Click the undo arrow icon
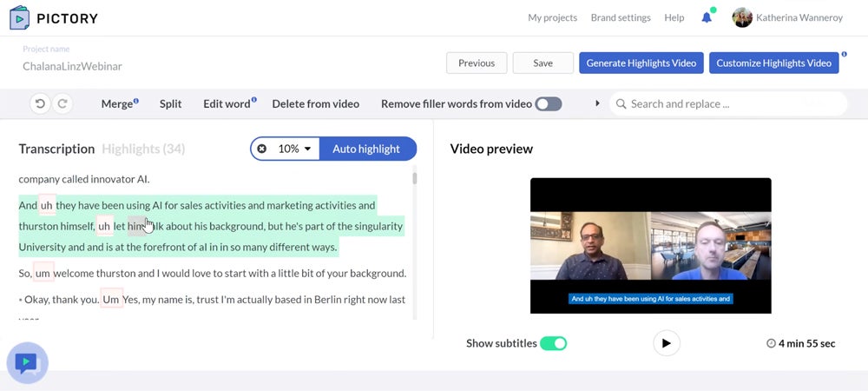The width and height of the screenshot is (868, 391). 40,104
